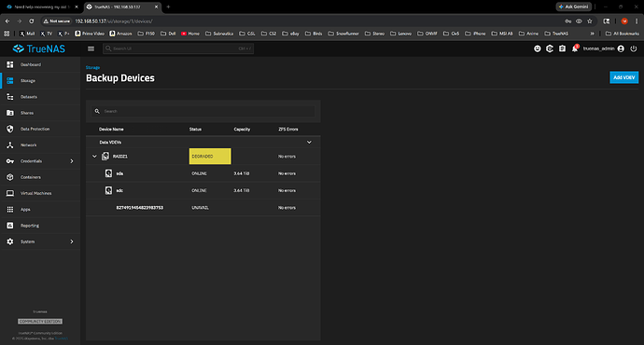Click the sdc 3.64 TiB capacity
Viewport: 644px width, 345px height.
pos(242,190)
